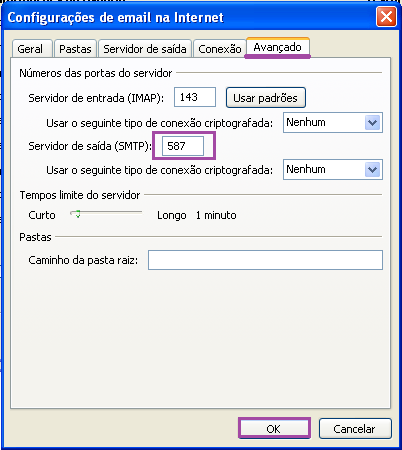
Task: Select the Servidor de saída tab
Action: coord(145,49)
